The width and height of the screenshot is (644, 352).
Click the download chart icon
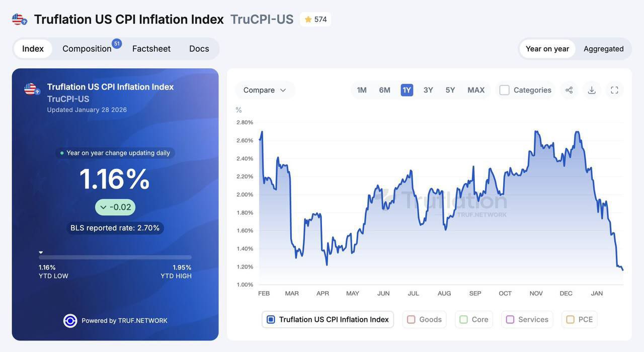tap(592, 90)
